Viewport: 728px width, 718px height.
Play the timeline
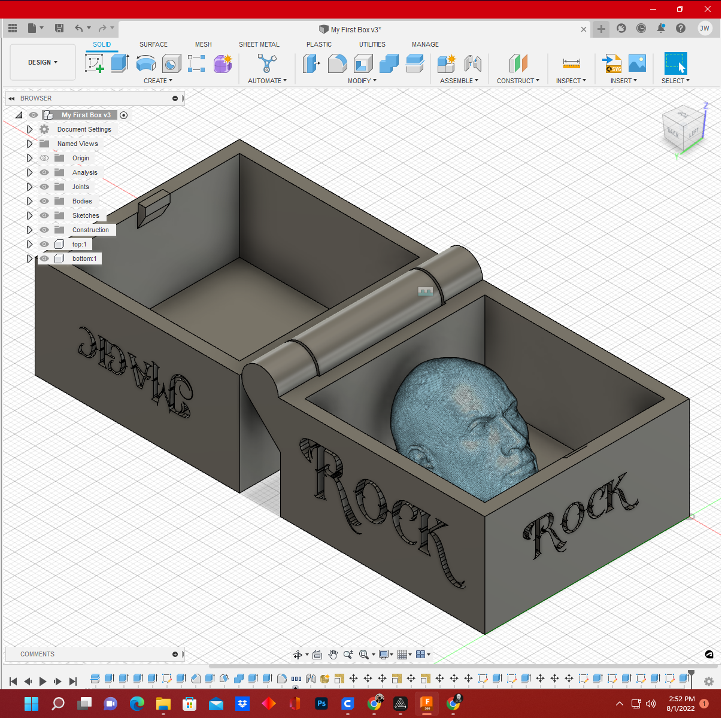[x=43, y=682]
